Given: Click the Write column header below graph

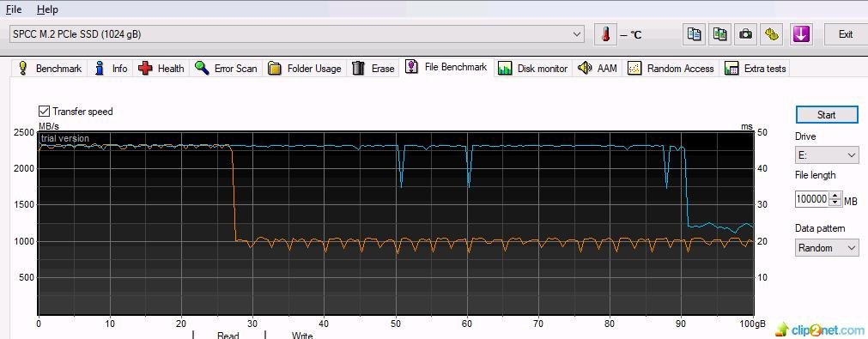Looking at the screenshot, I should (301, 335).
